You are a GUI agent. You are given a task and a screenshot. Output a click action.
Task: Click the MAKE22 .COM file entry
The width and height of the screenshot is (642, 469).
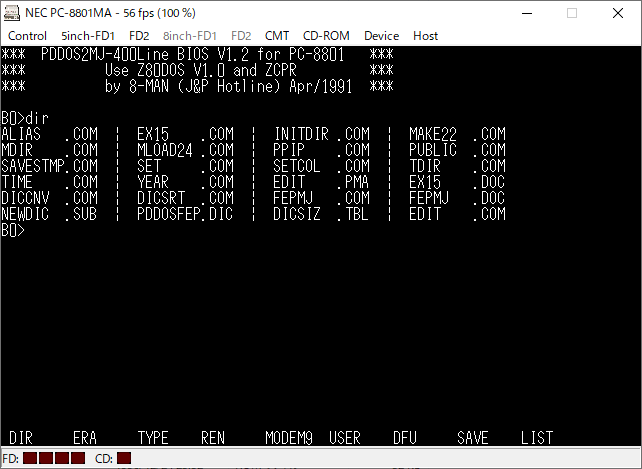pos(457,134)
